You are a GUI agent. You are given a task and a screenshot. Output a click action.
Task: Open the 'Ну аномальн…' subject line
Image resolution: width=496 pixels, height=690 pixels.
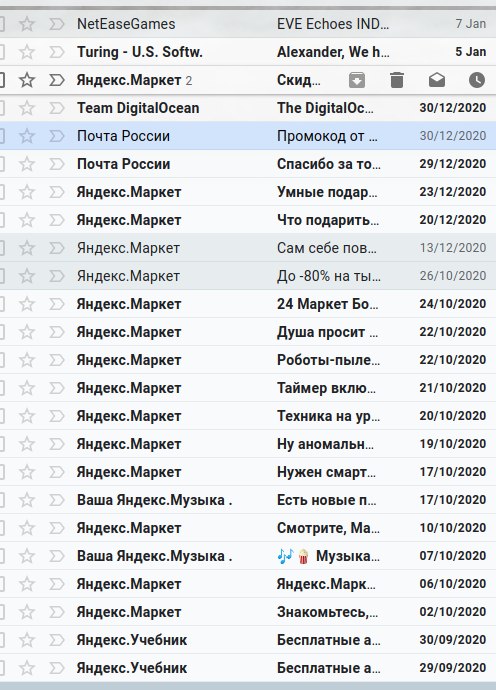tap(325, 444)
